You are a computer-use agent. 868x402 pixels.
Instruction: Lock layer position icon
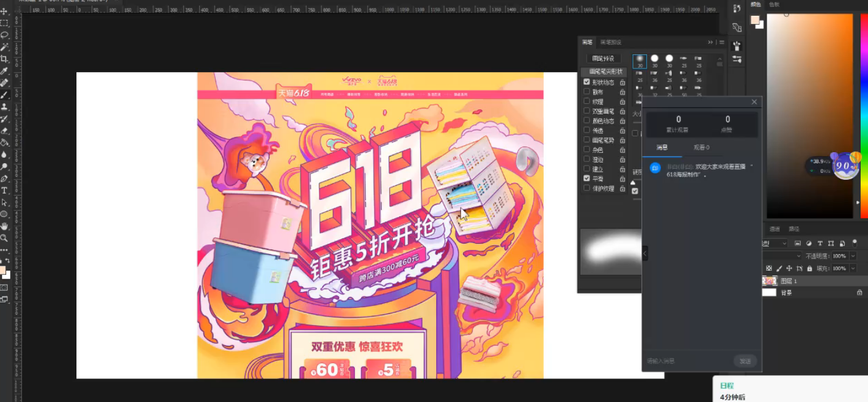[x=789, y=268]
